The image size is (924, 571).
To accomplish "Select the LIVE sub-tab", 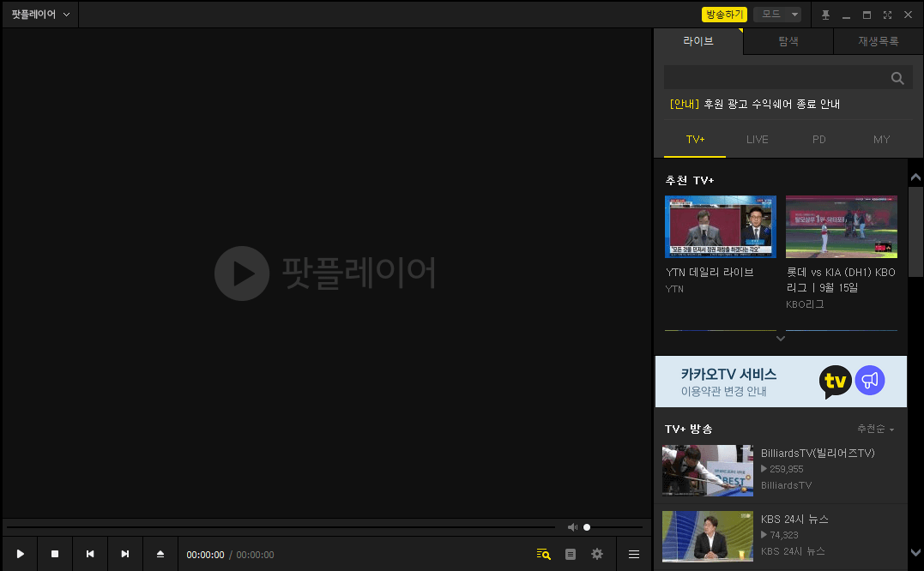I will 758,140.
